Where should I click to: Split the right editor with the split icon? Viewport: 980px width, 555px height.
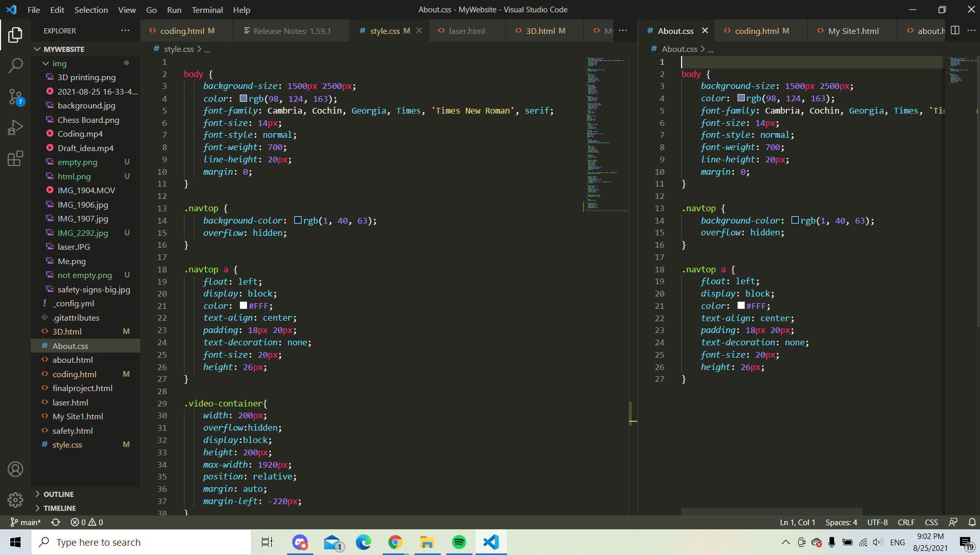(955, 30)
